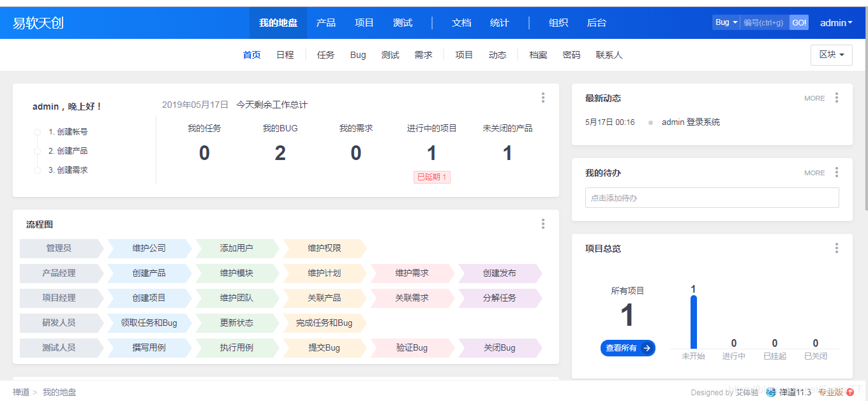Image resolution: width=868 pixels, height=401 pixels.
Task: Click the 点击添加待办 input field
Action: pyautogui.click(x=712, y=198)
